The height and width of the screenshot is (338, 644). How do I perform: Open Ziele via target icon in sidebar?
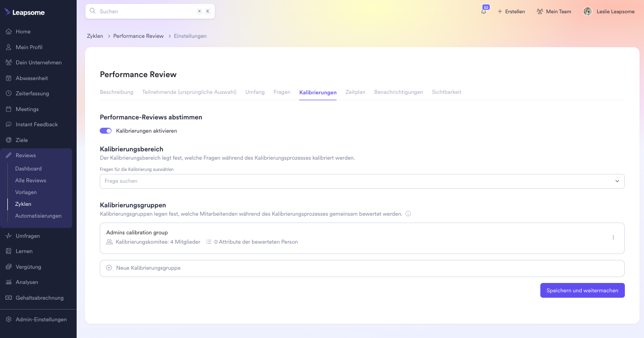[x=9, y=140]
